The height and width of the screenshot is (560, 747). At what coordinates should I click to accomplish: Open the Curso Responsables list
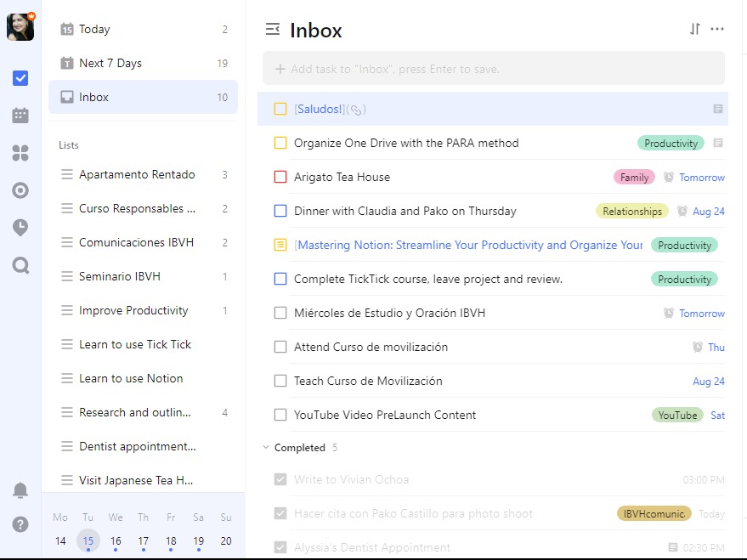(143, 208)
